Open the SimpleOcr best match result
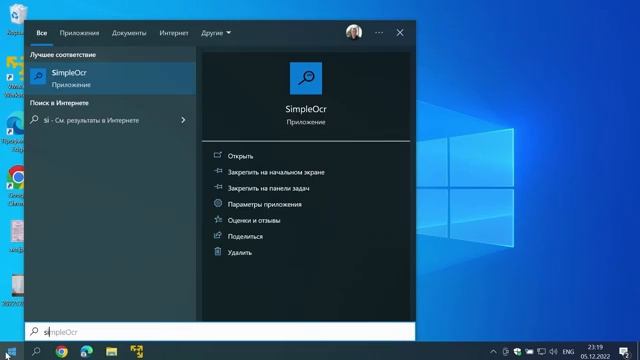Viewport: 640px width, 360px height. [x=110, y=78]
